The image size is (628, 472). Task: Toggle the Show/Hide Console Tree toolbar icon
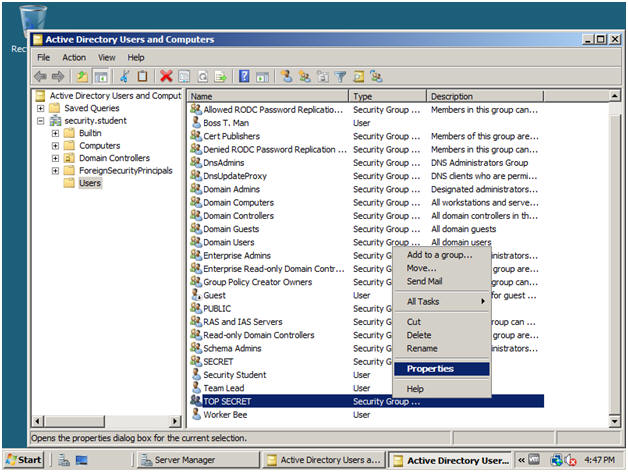point(101,76)
